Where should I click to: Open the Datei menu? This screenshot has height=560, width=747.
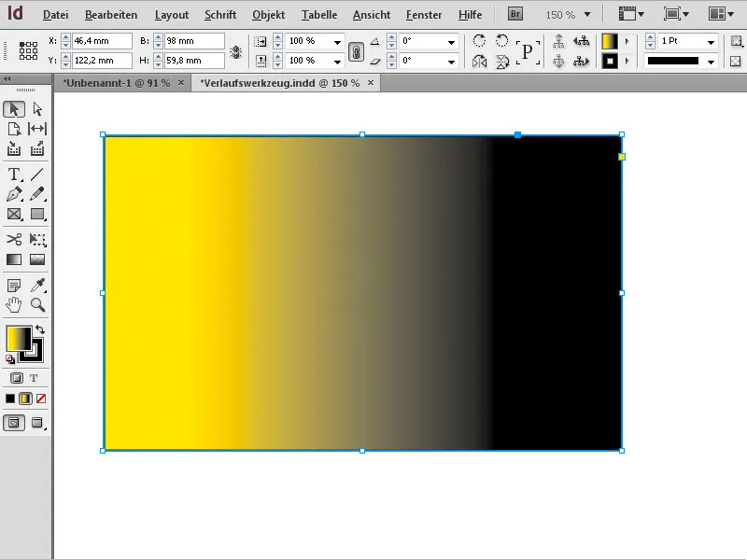point(55,15)
